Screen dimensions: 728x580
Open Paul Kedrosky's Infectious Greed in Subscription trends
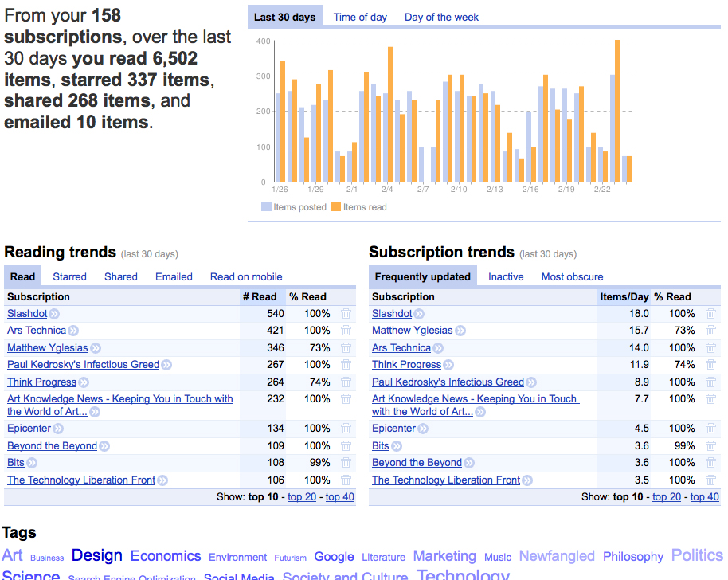[448, 382]
